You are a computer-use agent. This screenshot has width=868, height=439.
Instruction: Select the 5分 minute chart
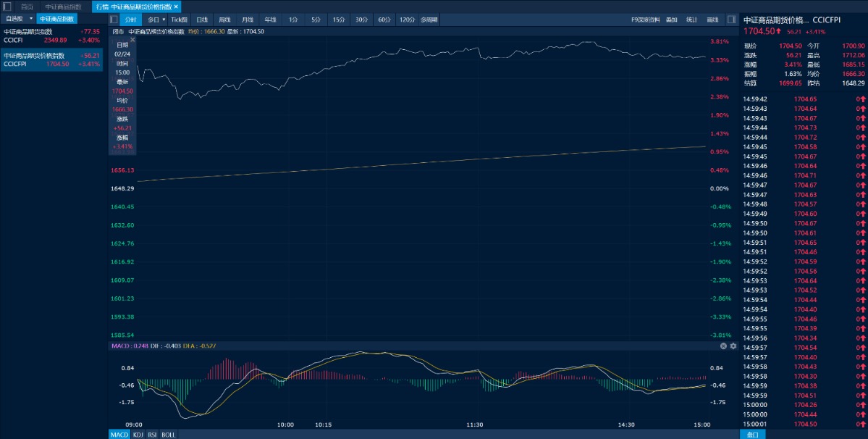tap(316, 20)
